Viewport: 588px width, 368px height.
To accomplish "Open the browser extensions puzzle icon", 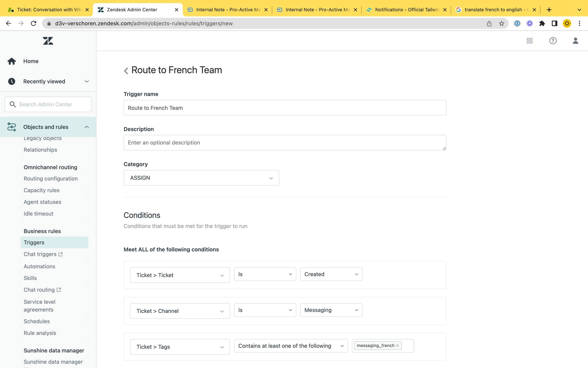I will click(x=542, y=24).
